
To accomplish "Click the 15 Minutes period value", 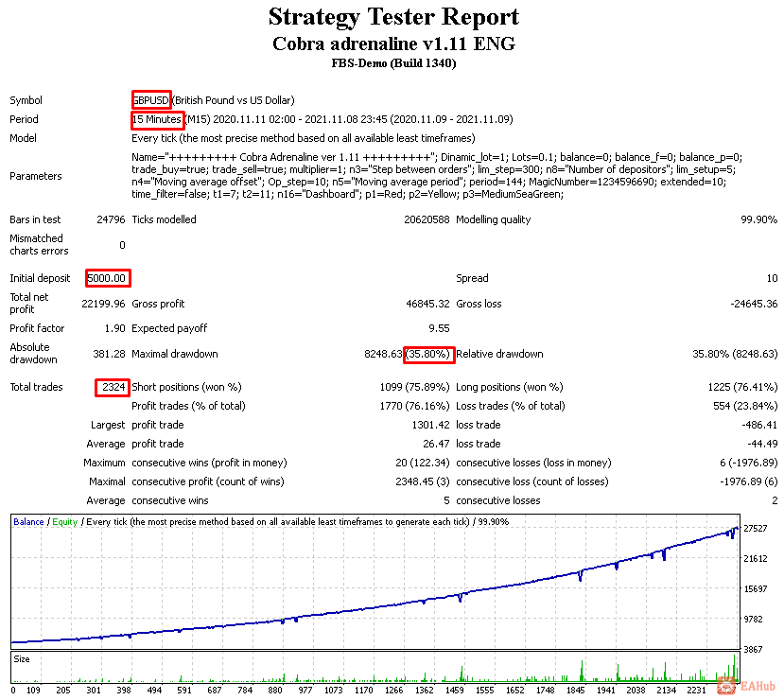I will click(156, 119).
